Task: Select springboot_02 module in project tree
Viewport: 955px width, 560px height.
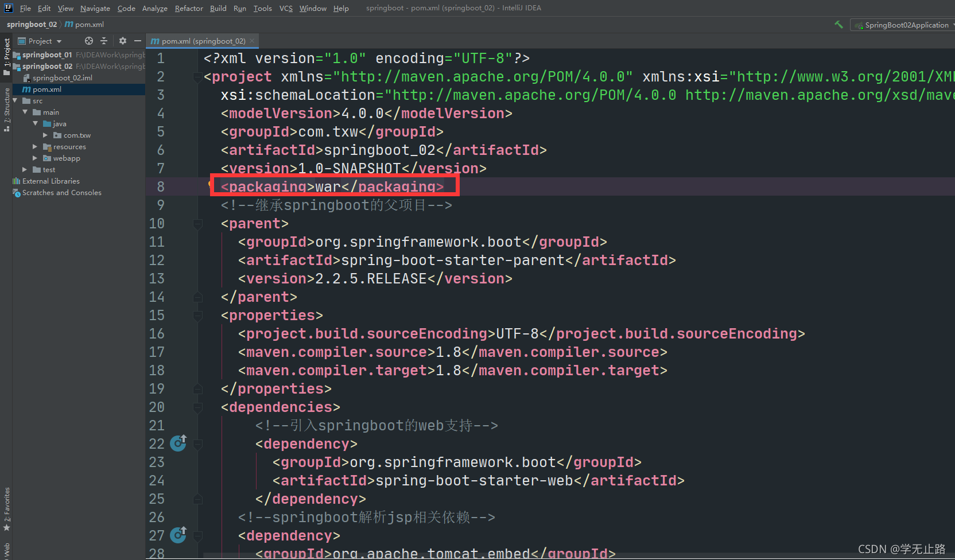Action: coord(47,66)
